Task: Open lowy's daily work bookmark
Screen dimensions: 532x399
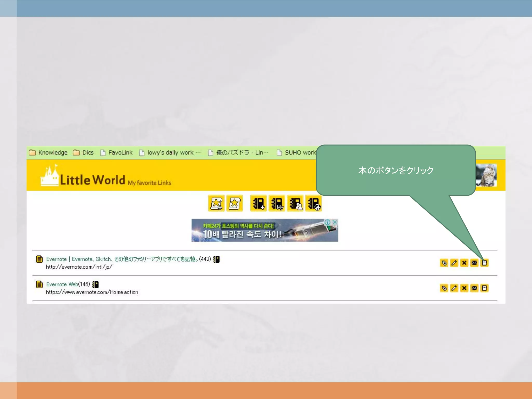Action: (x=170, y=152)
